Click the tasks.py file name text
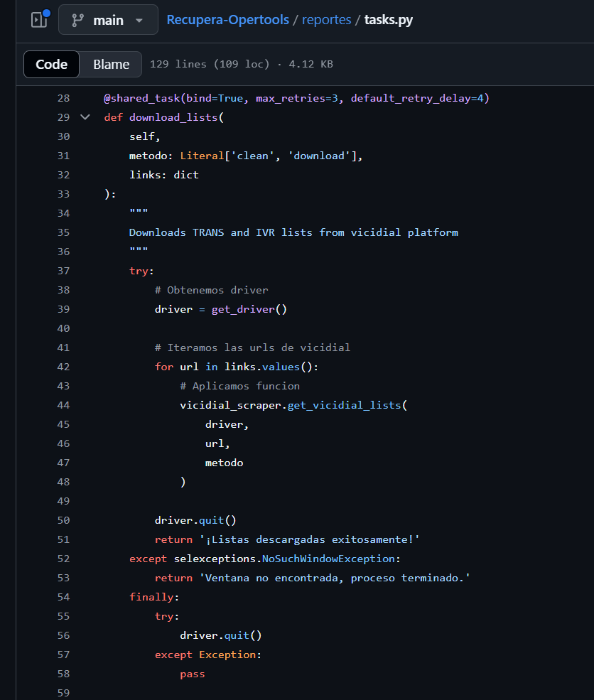 388,20
